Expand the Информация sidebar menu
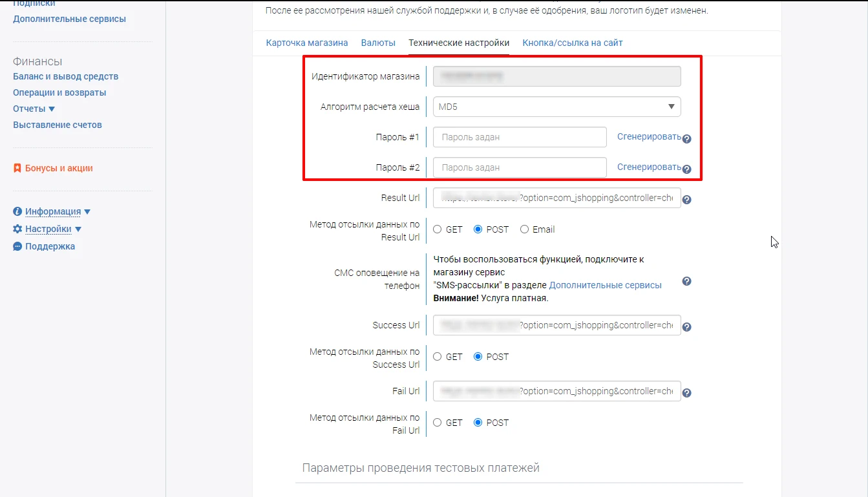This screenshot has height=497, width=868. 58,211
